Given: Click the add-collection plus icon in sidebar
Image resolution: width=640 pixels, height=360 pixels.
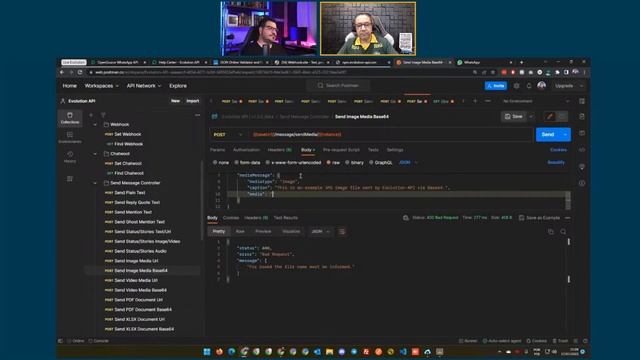Looking at the screenshot, I should pyautogui.click(x=91, y=115).
